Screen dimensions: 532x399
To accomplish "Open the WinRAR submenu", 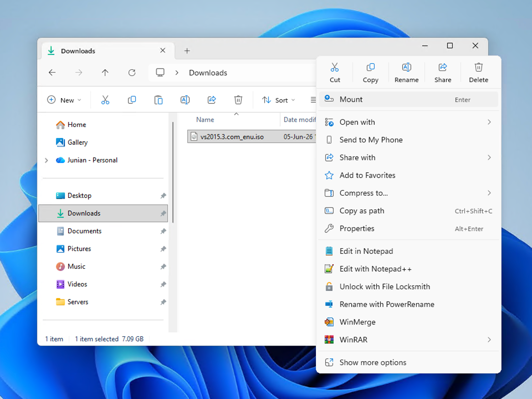I will [x=408, y=340].
